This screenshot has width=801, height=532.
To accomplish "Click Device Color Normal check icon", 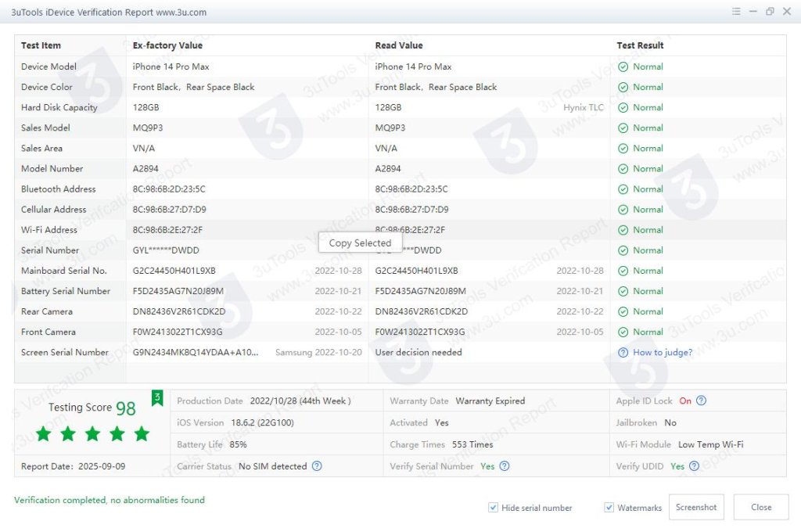I will coord(623,88).
